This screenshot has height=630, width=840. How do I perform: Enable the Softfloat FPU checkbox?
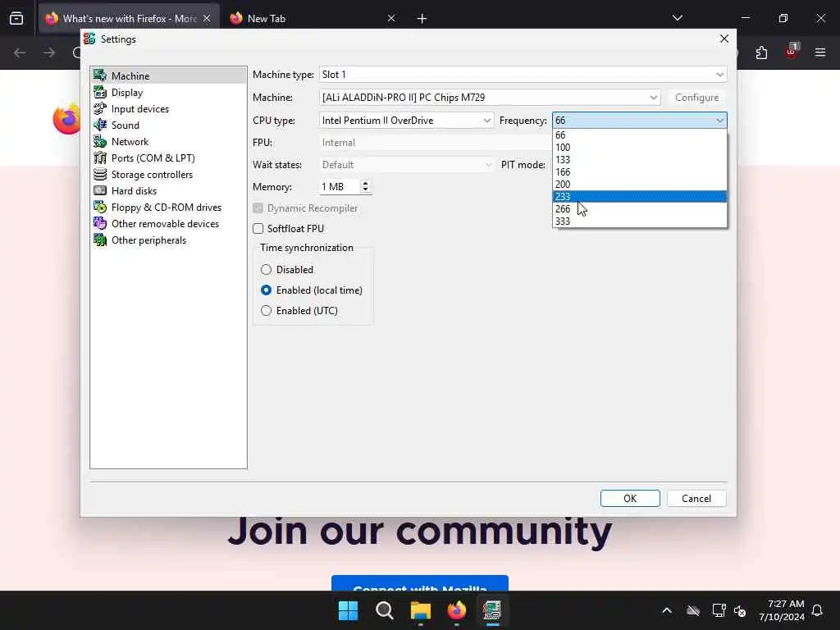(x=258, y=229)
